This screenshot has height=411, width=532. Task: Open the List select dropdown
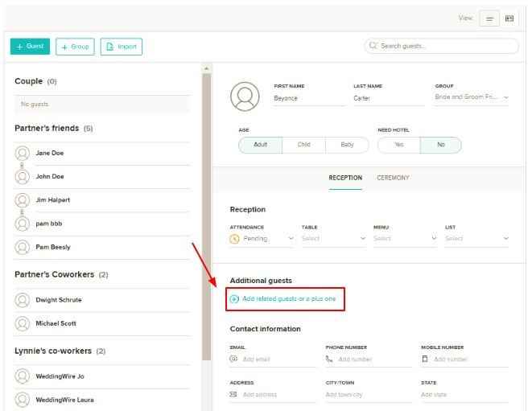click(477, 239)
